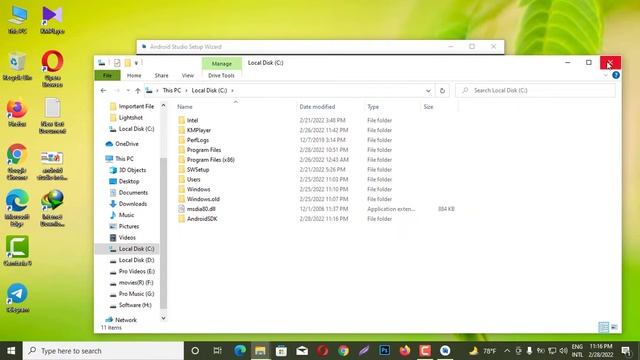
Task: Select the SWSetup folder
Action: click(x=198, y=169)
